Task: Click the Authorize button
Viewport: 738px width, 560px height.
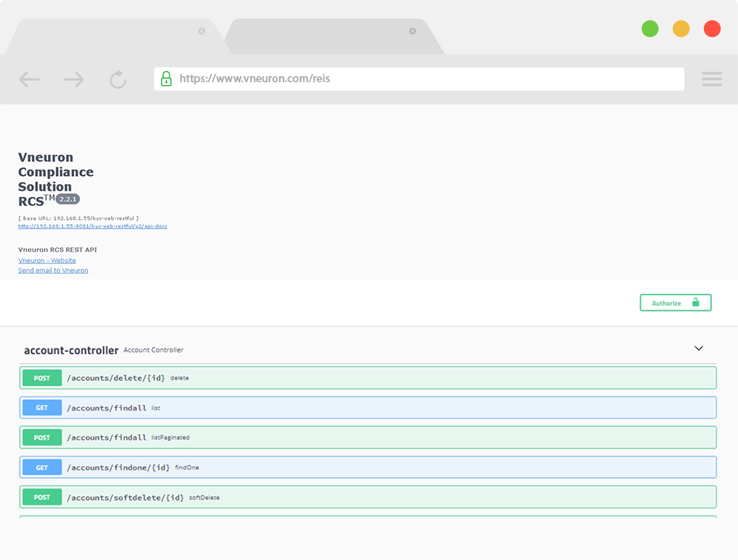Action: pos(675,303)
